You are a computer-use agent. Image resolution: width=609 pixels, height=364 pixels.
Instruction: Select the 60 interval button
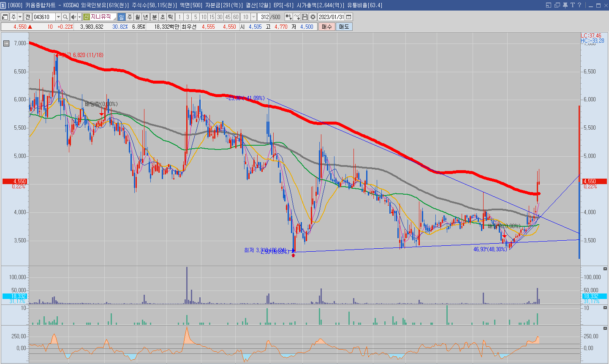(x=236, y=17)
